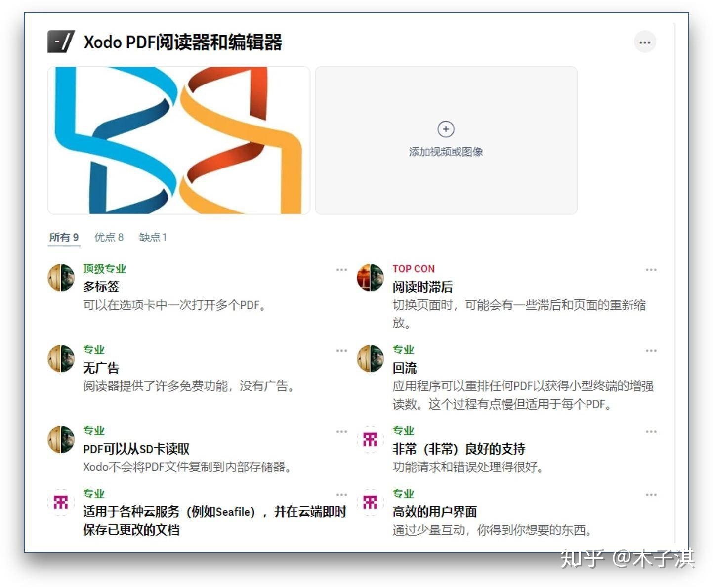Viewport: 713px width, 588px height.
Task: Click the avatar next to 非常（非常）良好的支持
Action: [370, 439]
